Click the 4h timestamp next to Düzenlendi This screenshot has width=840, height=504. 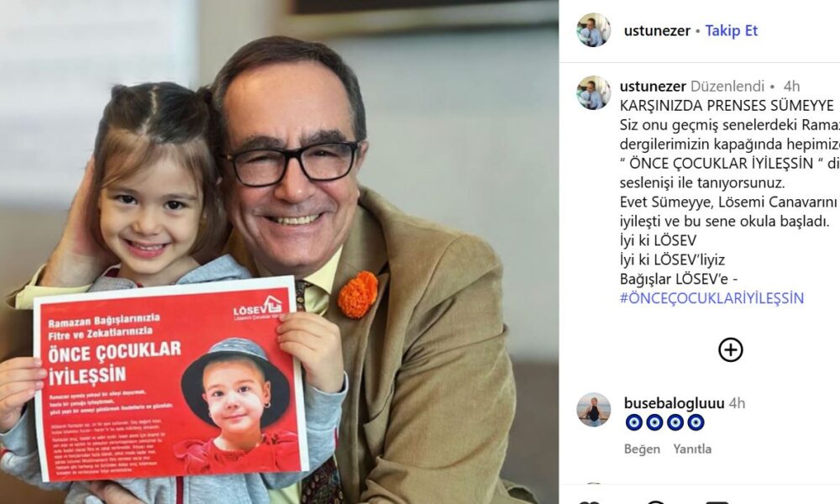coord(791,87)
